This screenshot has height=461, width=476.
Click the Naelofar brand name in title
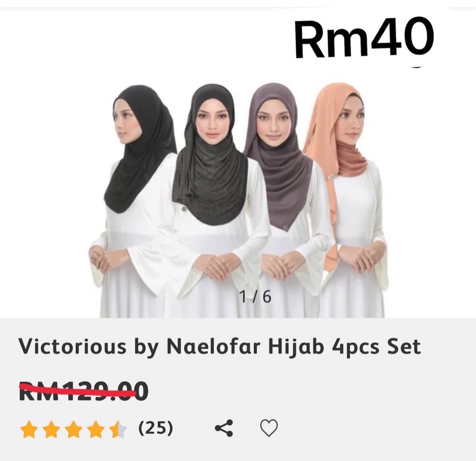tap(214, 346)
